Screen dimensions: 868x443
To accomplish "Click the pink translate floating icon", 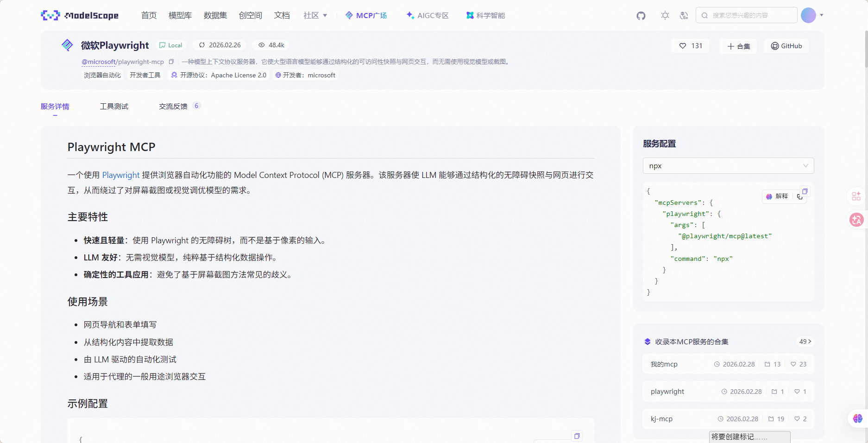I will coord(856,220).
